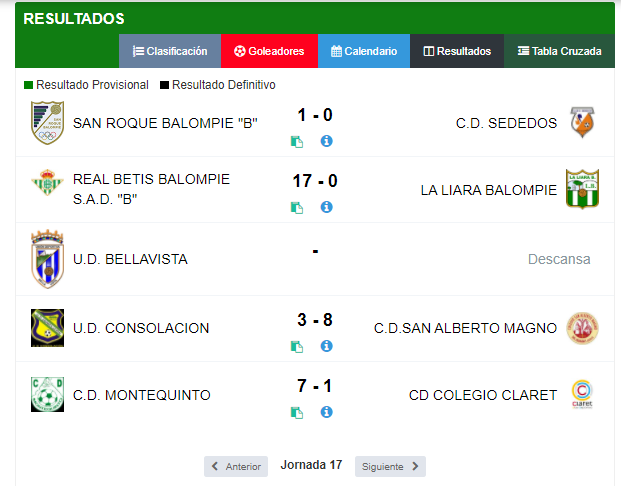Image resolution: width=621 pixels, height=486 pixels.
Task: Click the La Liara Balompie crest
Action: [x=582, y=189]
